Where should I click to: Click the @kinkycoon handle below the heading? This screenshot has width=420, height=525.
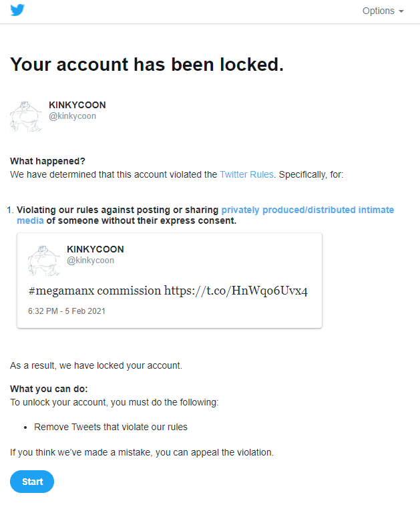(72, 116)
